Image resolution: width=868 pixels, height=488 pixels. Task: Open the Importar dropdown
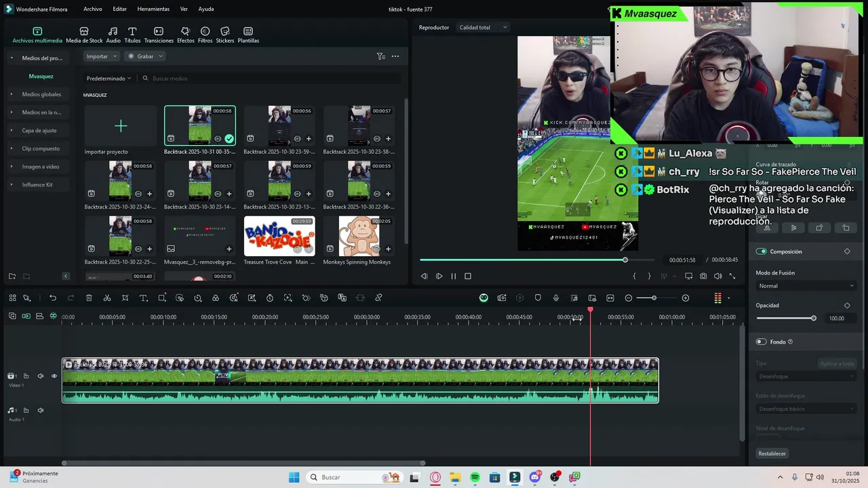[x=101, y=56]
